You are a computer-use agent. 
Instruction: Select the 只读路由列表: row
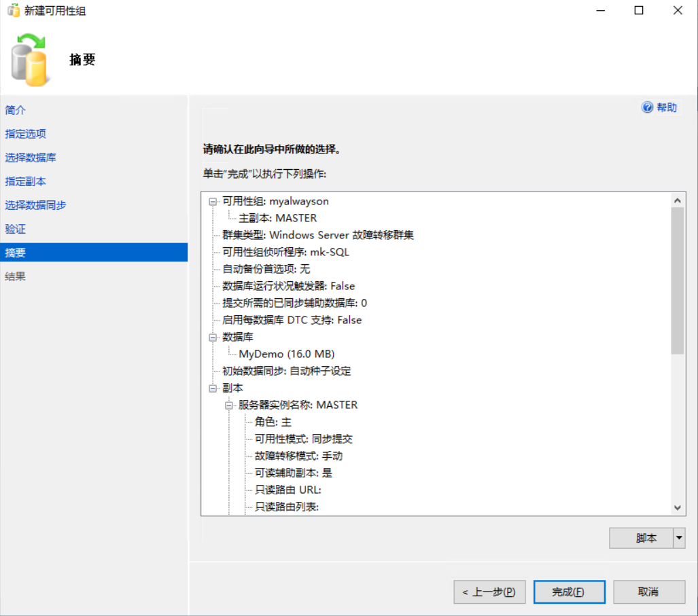(287, 507)
